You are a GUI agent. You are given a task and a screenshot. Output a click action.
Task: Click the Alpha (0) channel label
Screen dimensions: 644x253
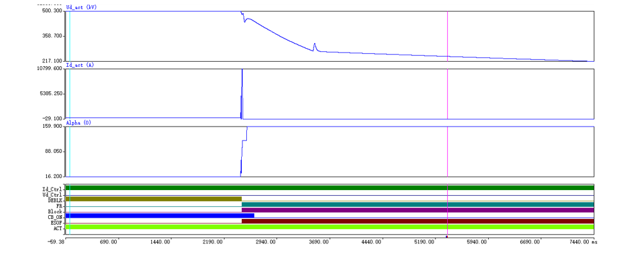(x=78, y=123)
